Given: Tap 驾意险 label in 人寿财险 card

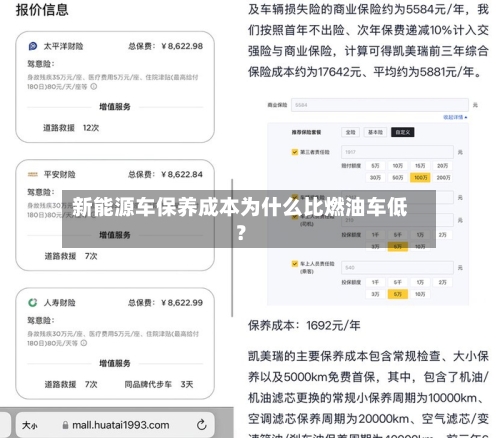Looking at the screenshot, I should tap(41, 320).
